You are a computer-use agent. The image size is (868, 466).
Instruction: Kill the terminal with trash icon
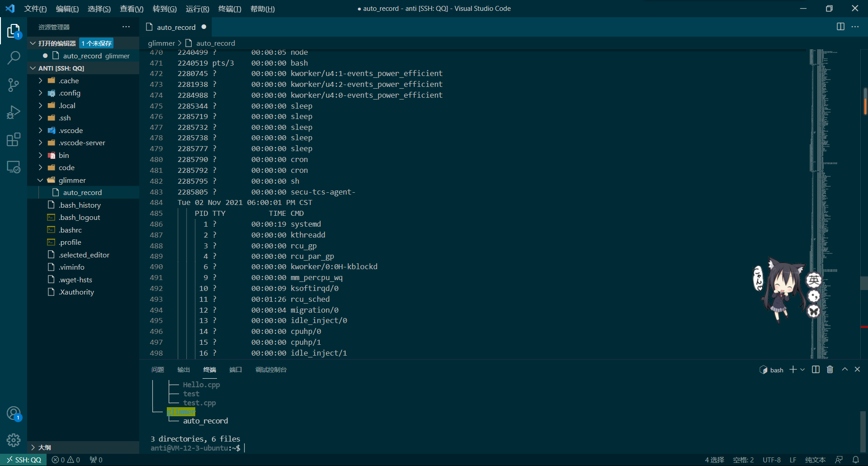[x=830, y=370]
